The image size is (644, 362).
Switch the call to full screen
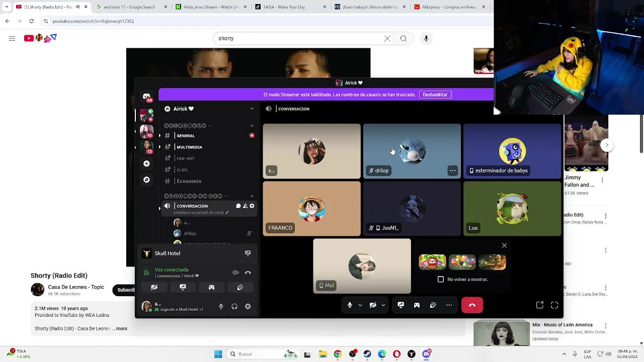[554, 305]
